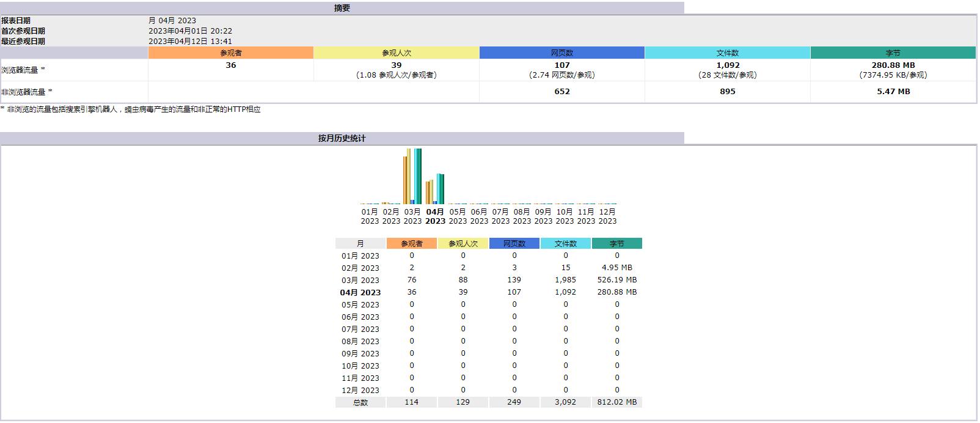980x423 pixels.
Task: Select the blue 网页数 summary header
Action: click(x=562, y=53)
